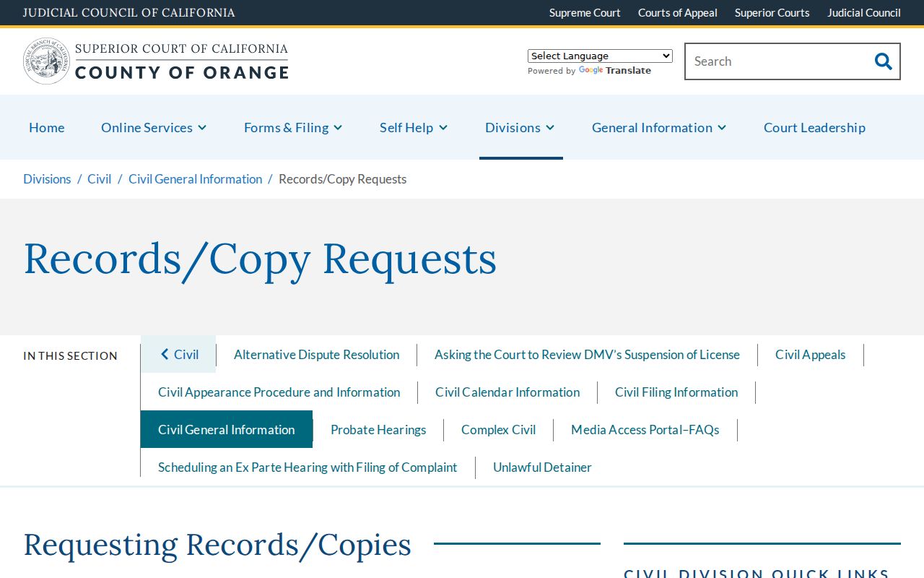Image resolution: width=924 pixels, height=578 pixels.
Task: Open Civil Calendar Information section
Action: click(x=507, y=392)
